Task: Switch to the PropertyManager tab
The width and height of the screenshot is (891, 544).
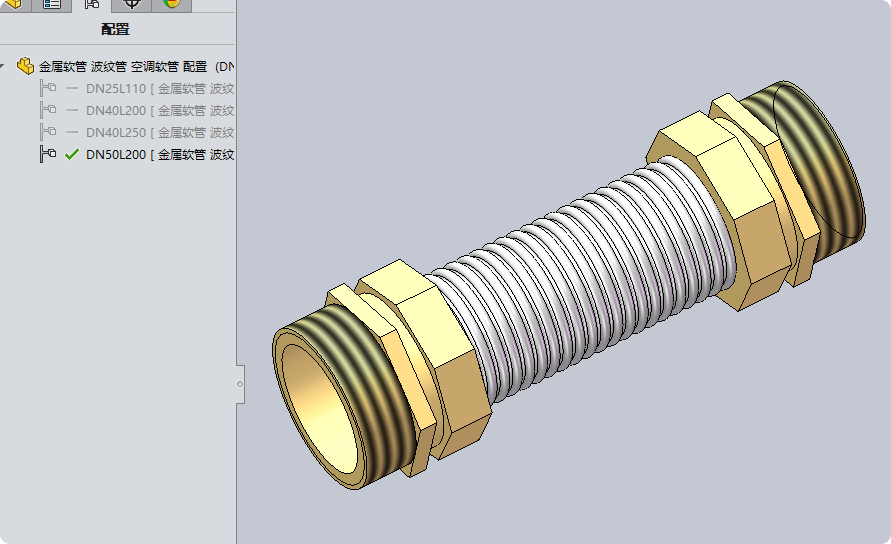Action: pyautogui.click(x=52, y=5)
